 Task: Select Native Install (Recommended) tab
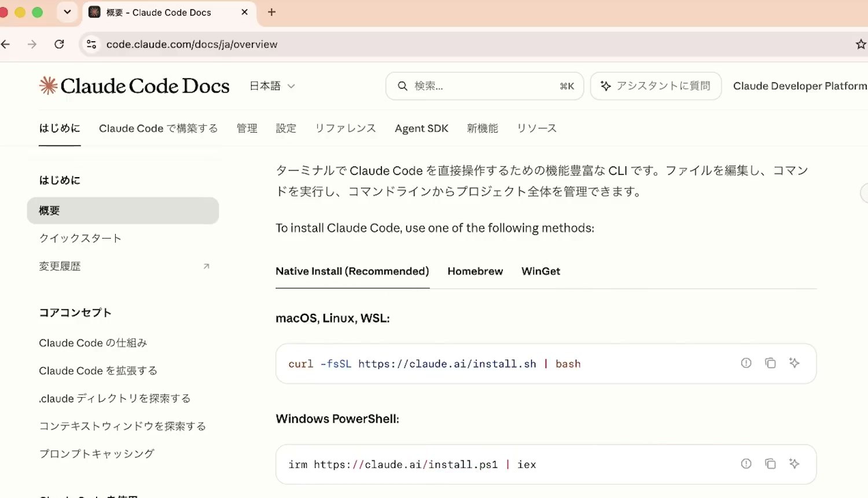[352, 271]
